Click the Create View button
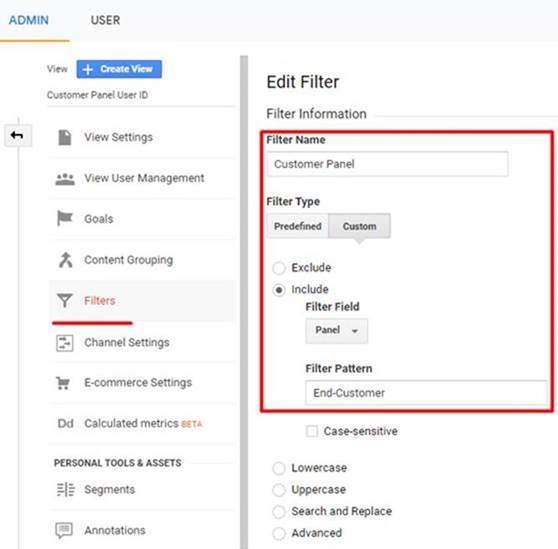Screen dimensions: 558x549 tap(119, 69)
